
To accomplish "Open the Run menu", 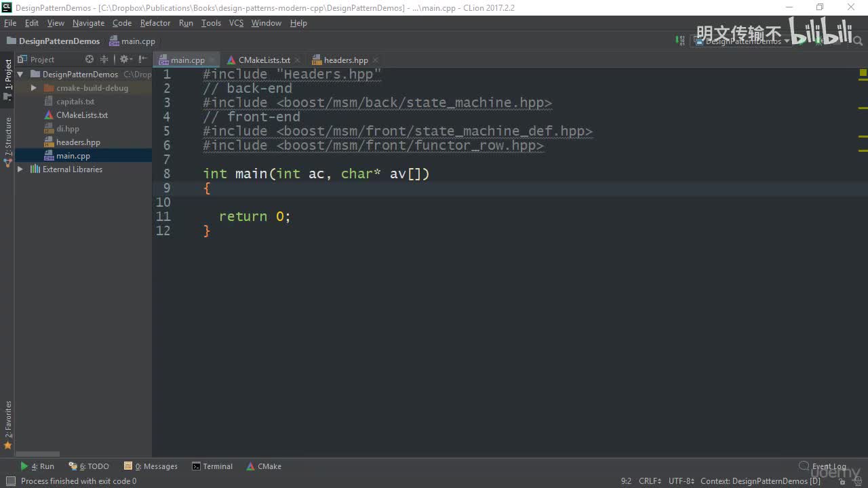I will (186, 23).
